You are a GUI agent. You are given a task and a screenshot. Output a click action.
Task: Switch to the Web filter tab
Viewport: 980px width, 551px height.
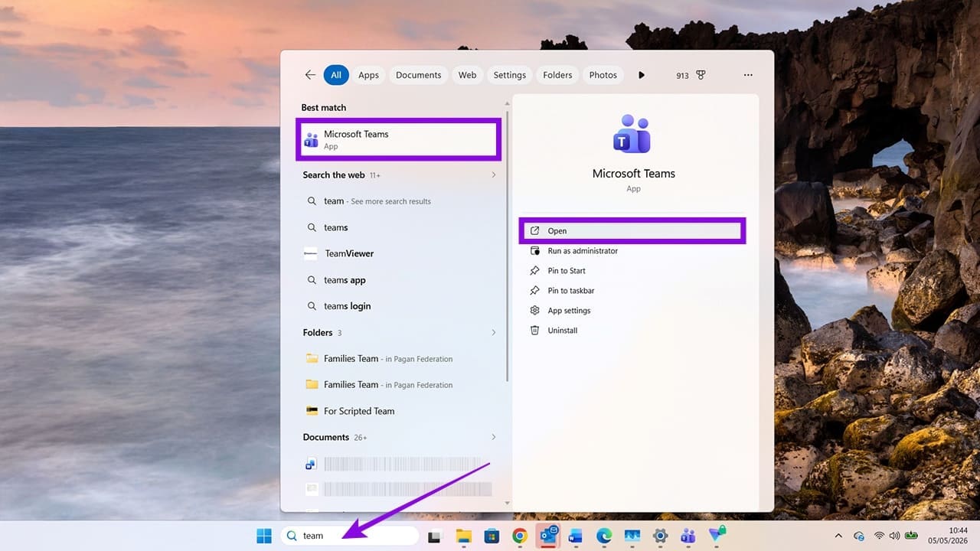468,75
